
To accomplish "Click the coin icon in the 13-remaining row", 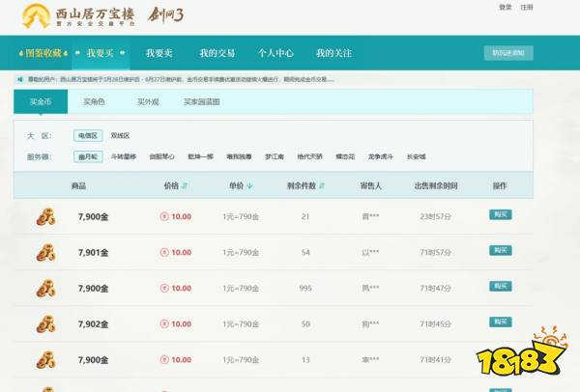I will [45, 360].
